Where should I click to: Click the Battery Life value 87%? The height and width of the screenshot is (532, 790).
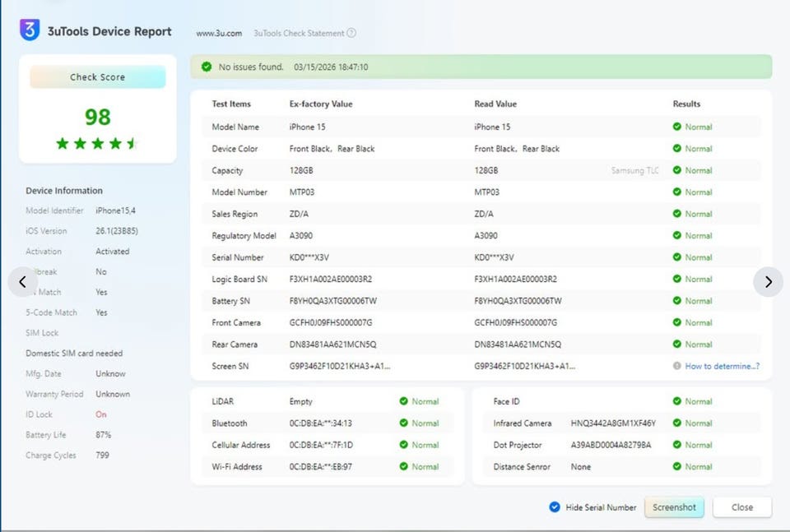pyautogui.click(x=104, y=435)
